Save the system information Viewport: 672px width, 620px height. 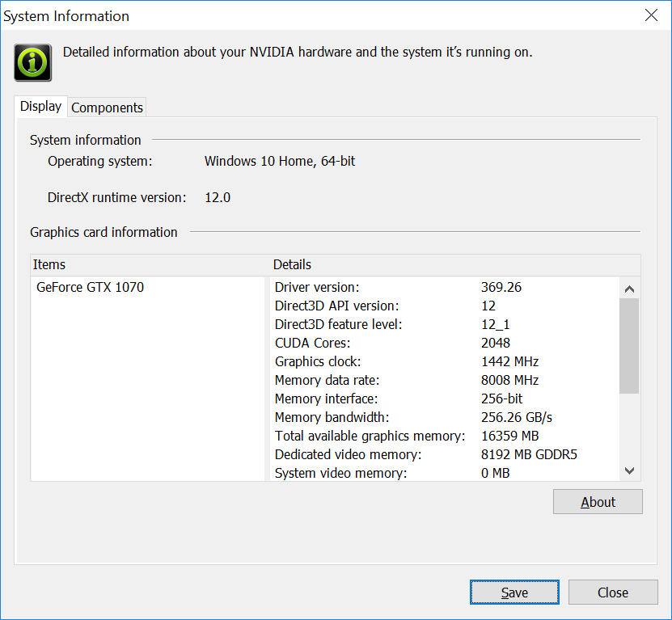tap(514, 593)
